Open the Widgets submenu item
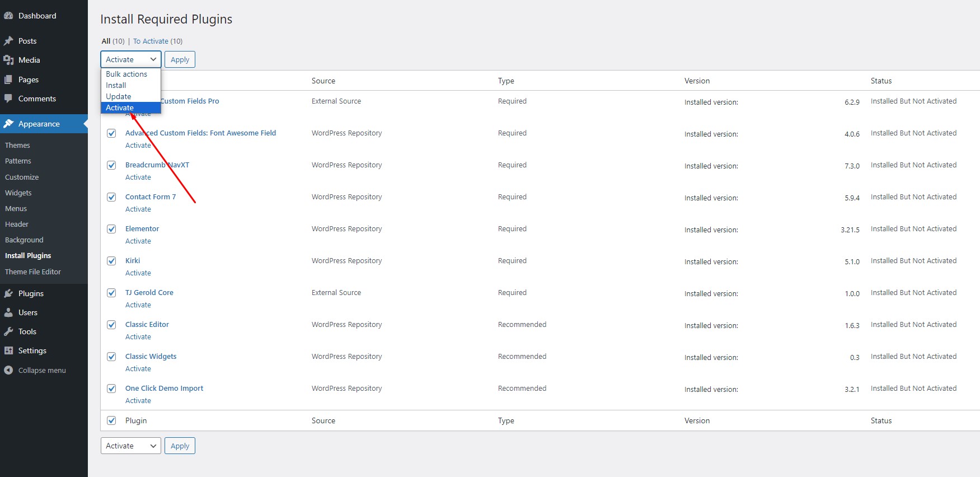The width and height of the screenshot is (980, 477). click(x=18, y=193)
